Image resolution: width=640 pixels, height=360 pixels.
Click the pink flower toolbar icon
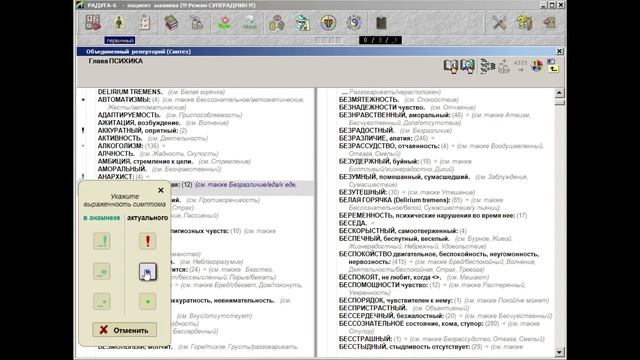click(224, 23)
